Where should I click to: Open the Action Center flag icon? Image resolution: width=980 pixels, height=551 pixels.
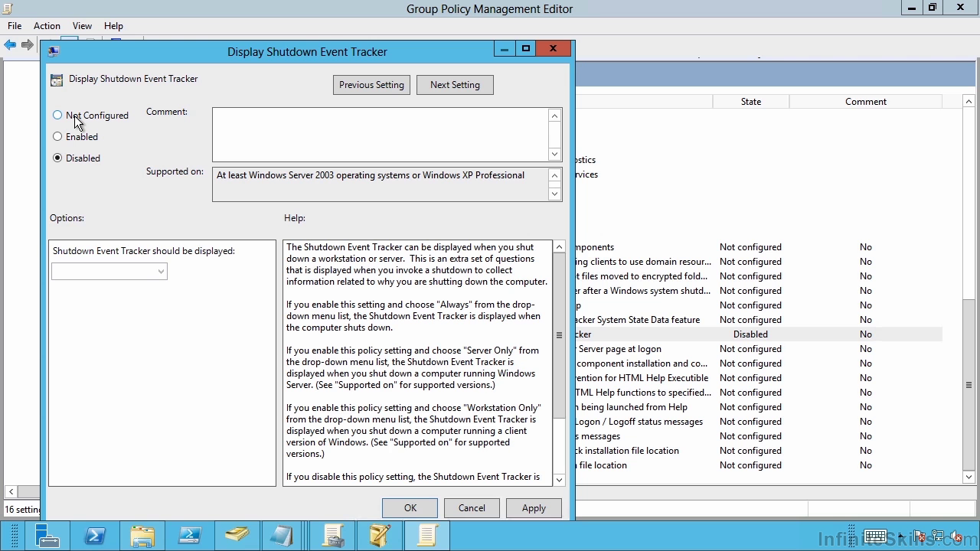[x=920, y=536]
